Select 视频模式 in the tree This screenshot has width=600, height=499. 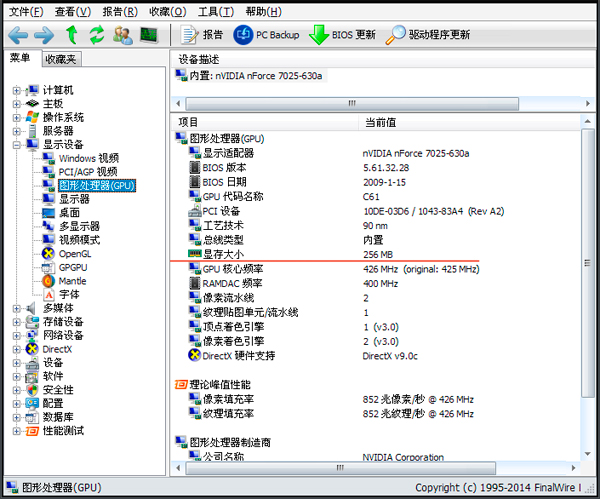click(x=79, y=240)
